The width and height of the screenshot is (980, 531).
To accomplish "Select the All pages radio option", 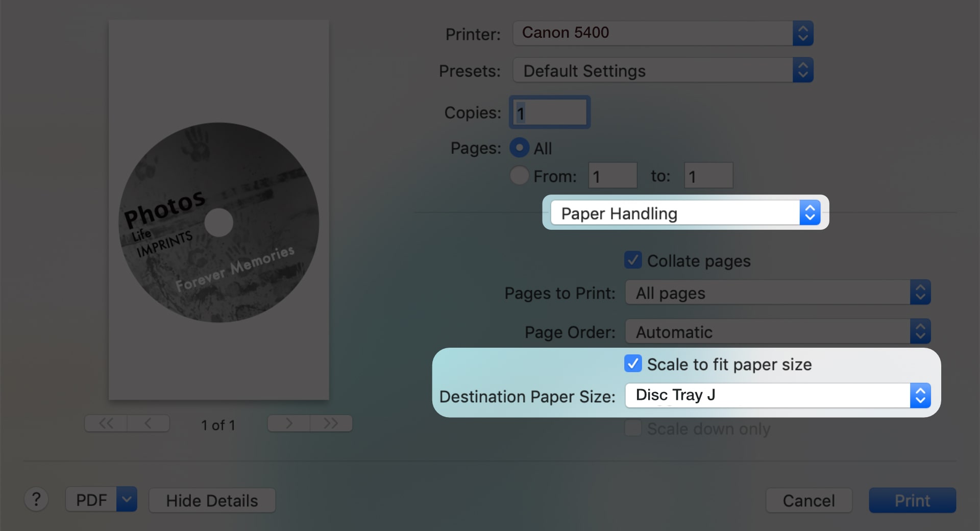I will point(519,148).
